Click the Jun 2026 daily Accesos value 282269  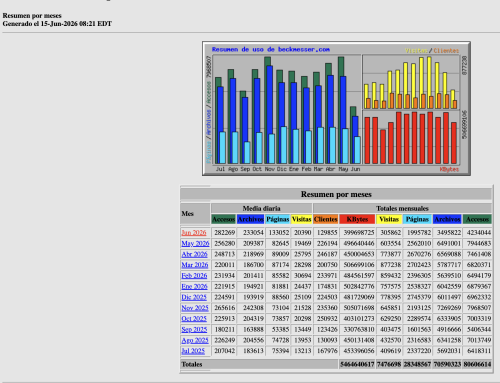pyautogui.click(x=224, y=233)
